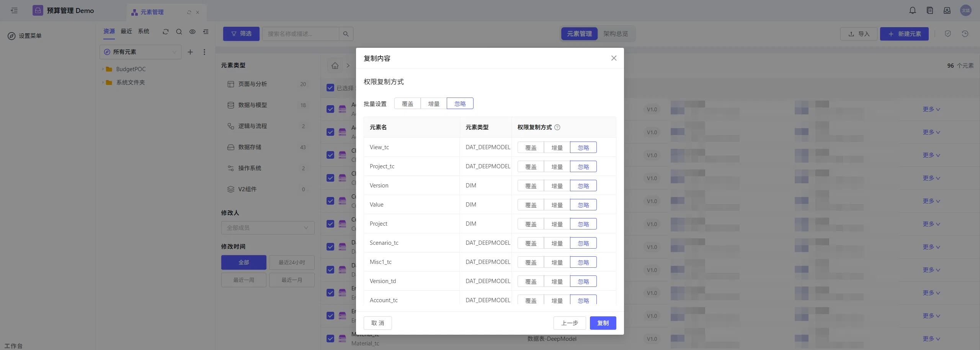Click the refresh icon in resource panel
The width and height of the screenshot is (980, 350).
tap(165, 32)
